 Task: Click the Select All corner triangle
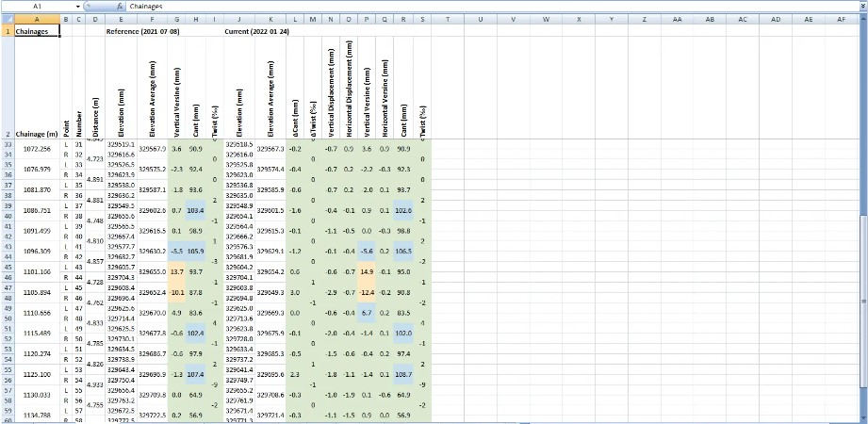pos(7,18)
